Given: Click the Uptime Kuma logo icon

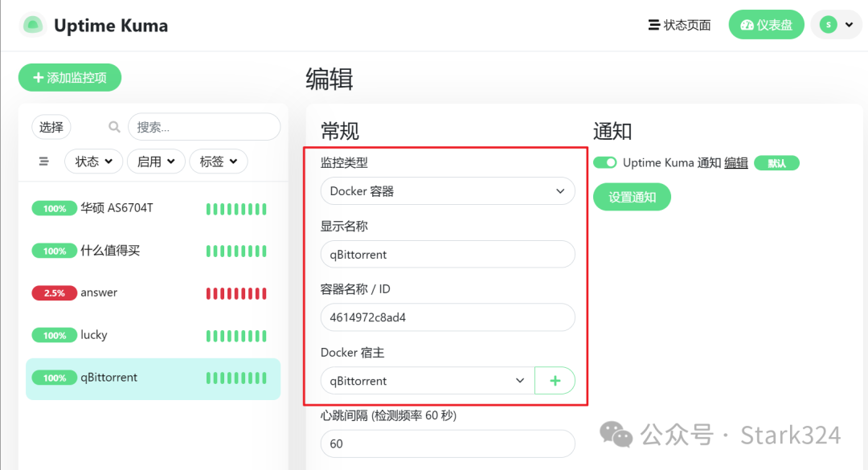Looking at the screenshot, I should tap(33, 26).
